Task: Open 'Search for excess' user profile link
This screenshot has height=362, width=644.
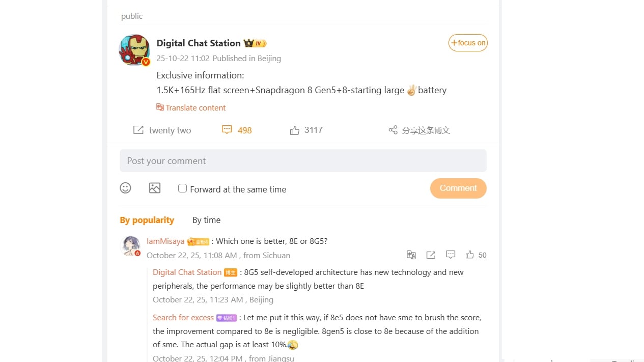Action: (183, 317)
